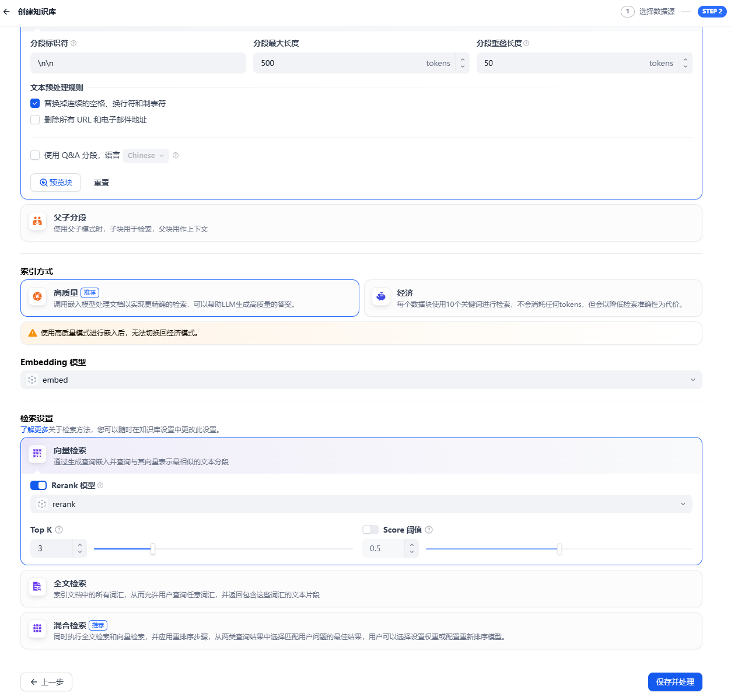Check 删除所有 URL 和电子邮件地址 option
Image resolution: width=731 pixels, height=700 pixels.
[x=35, y=120]
